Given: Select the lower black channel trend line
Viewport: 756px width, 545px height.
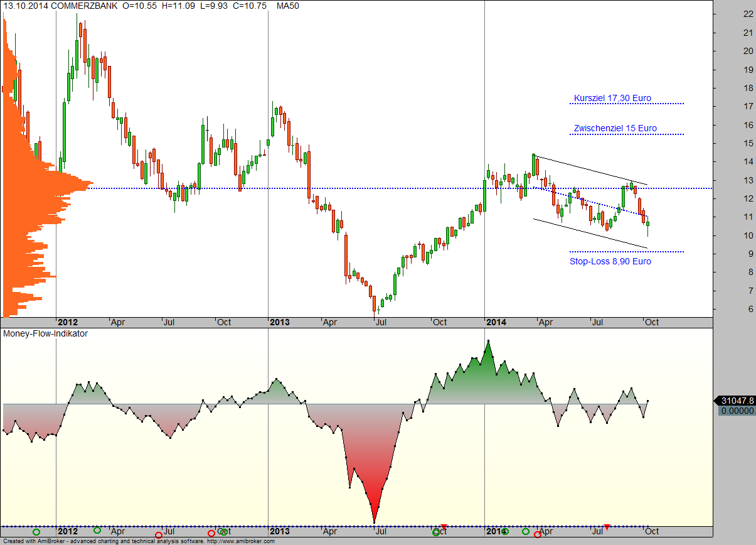Looking at the screenshot, I should click(x=590, y=233).
